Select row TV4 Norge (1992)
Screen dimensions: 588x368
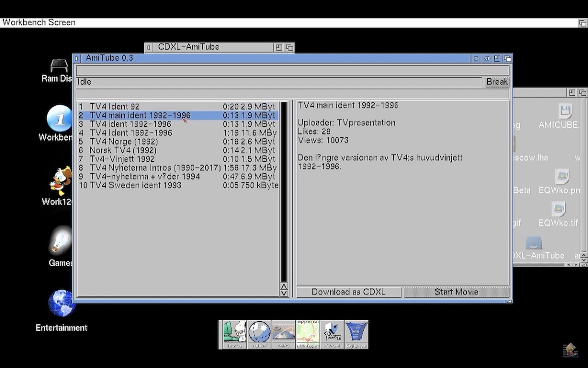177,142
